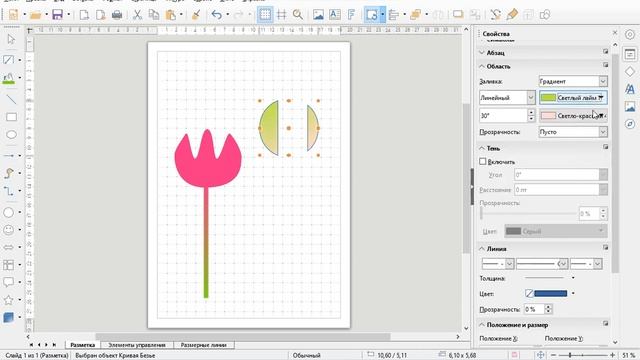Switch to the Элементы управления layer tab
The width and height of the screenshot is (640, 360).
[x=137, y=345]
